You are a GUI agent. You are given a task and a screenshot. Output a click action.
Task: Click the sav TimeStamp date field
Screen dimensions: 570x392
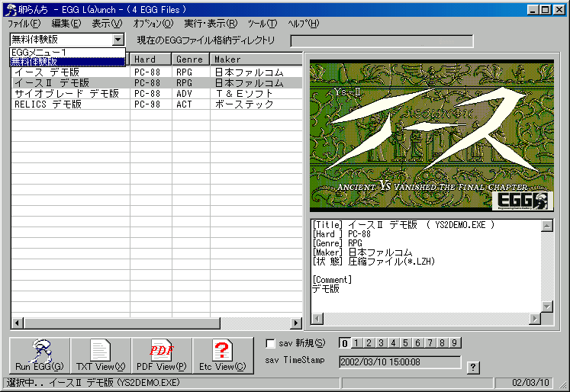point(400,362)
